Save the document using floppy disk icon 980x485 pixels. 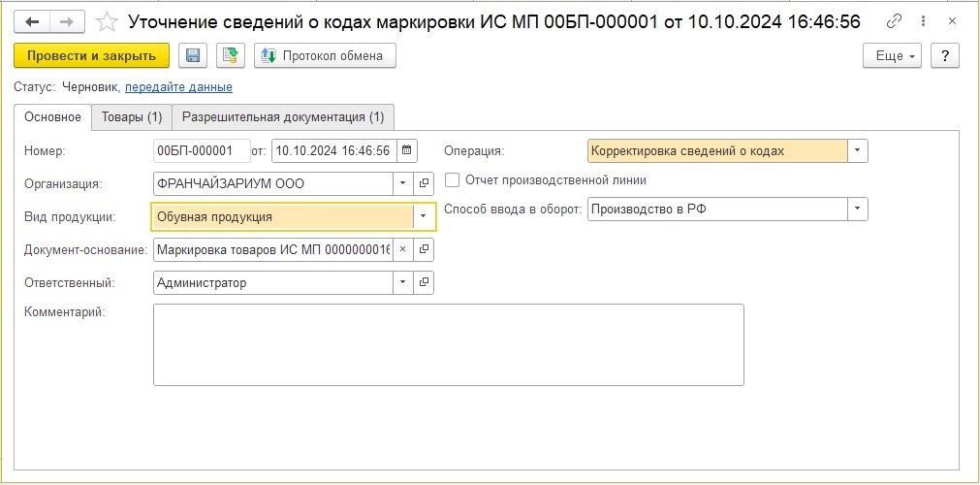coord(192,56)
